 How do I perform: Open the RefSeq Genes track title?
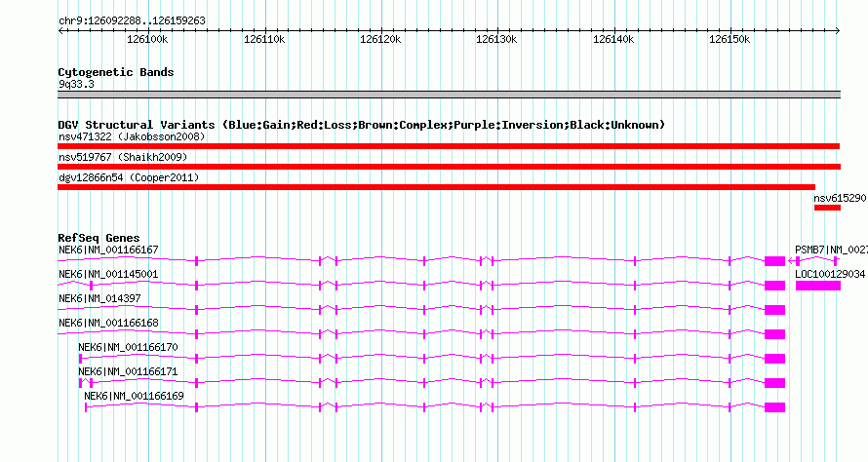(x=99, y=238)
